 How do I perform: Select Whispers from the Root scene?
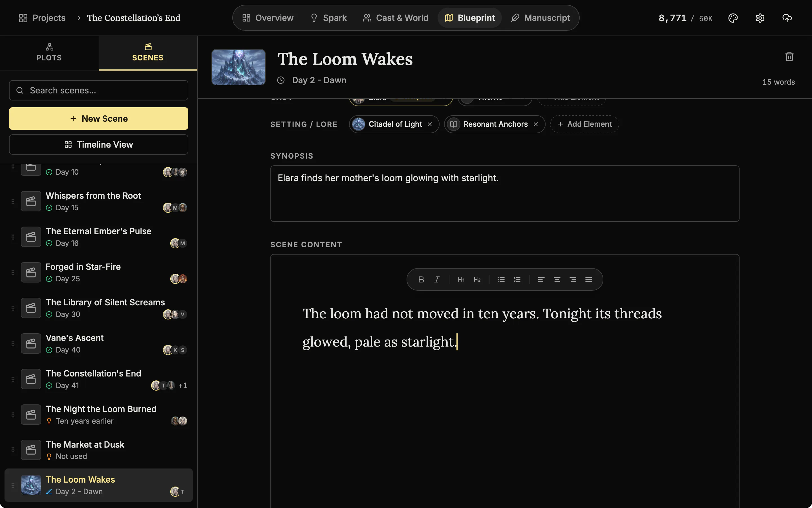99,201
